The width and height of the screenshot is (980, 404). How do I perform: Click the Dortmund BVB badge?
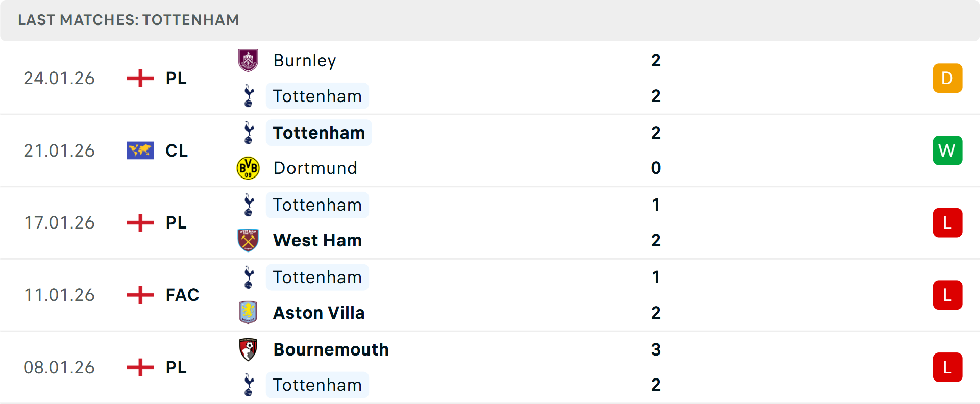[249, 168]
